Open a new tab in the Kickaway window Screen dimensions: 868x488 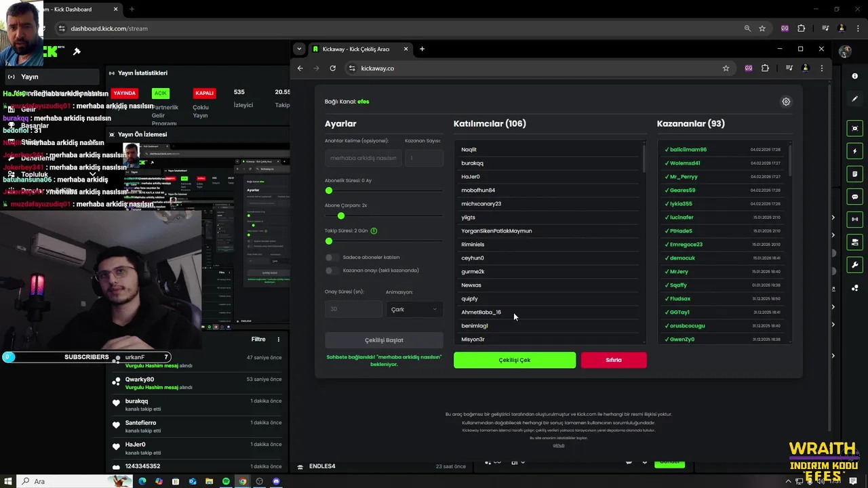click(x=422, y=49)
